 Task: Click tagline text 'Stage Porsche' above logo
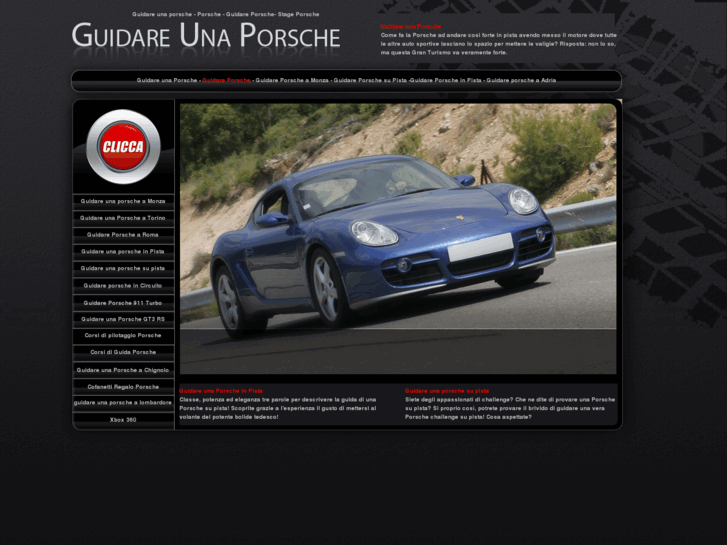pos(298,14)
